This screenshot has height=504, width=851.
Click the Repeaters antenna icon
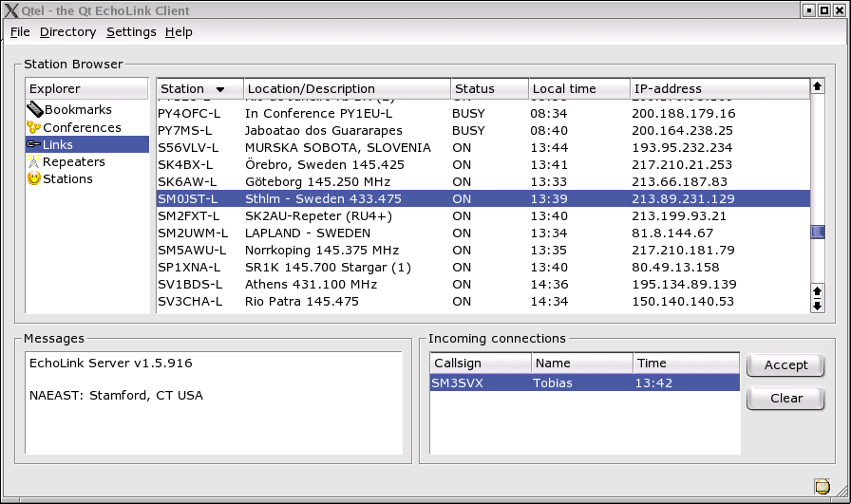[x=34, y=162]
